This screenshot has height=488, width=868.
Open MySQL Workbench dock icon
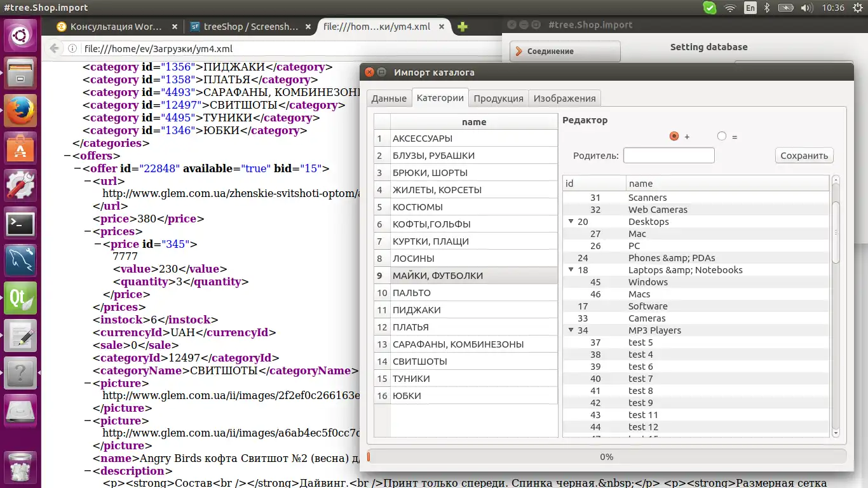[x=20, y=261]
